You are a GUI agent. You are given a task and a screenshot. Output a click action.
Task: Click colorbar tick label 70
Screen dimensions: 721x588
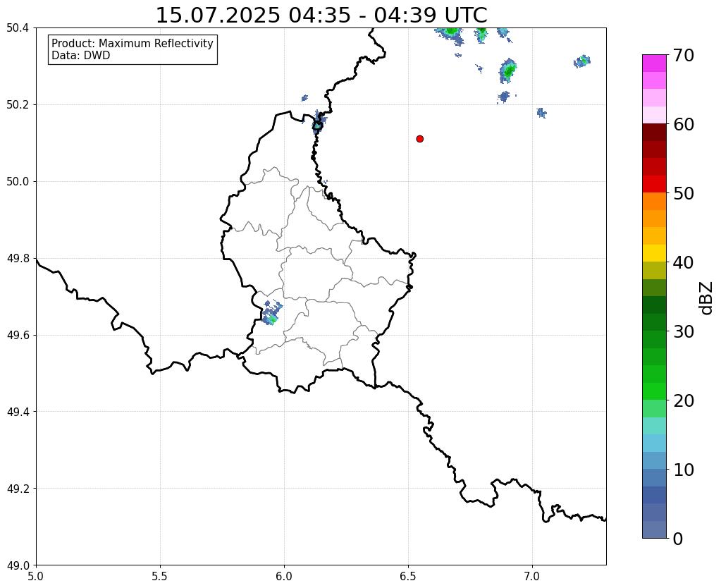coord(684,55)
